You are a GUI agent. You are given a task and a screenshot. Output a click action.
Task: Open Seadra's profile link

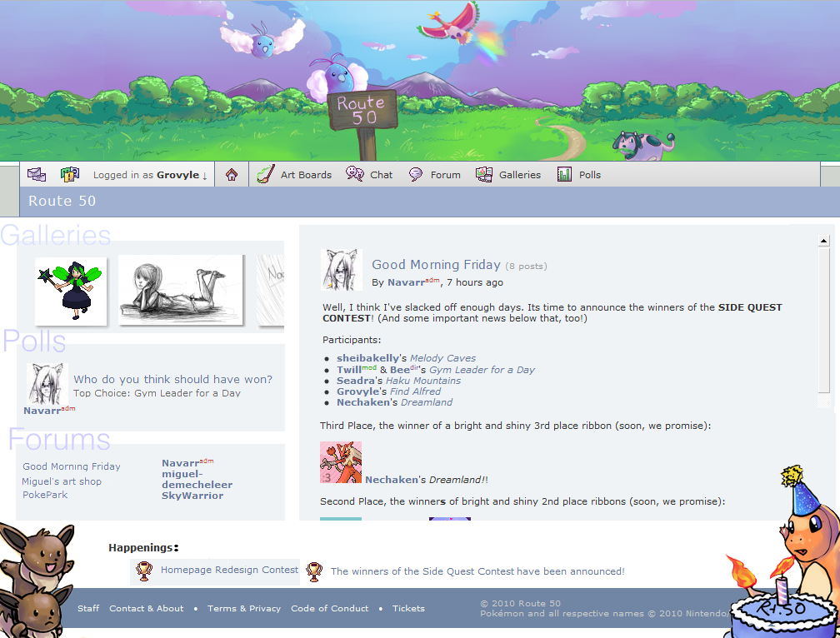click(x=356, y=381)
